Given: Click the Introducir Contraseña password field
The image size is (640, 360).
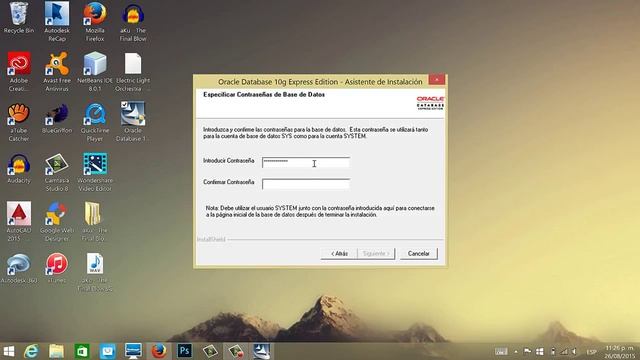Looking at the screenshot, I should [306, 162].
